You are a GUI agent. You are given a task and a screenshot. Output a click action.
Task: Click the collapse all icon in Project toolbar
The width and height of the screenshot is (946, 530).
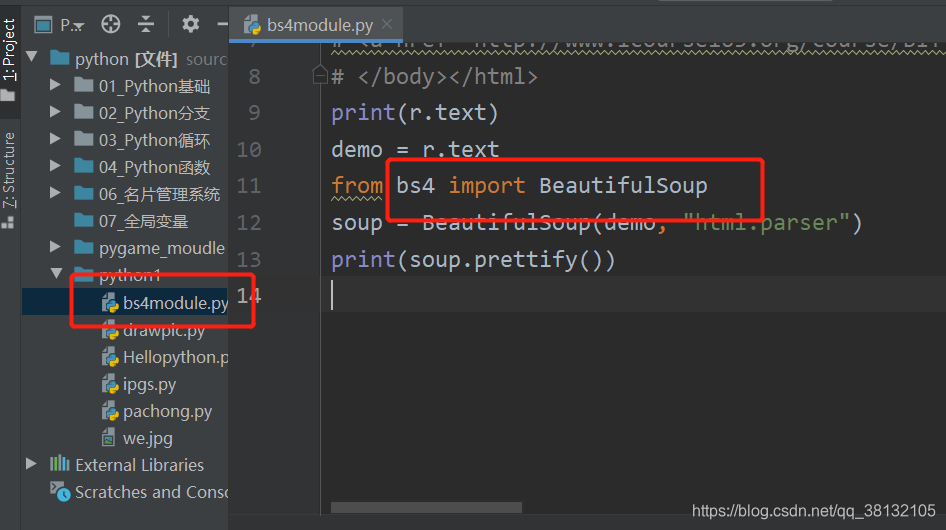click(x=145, y=24)
